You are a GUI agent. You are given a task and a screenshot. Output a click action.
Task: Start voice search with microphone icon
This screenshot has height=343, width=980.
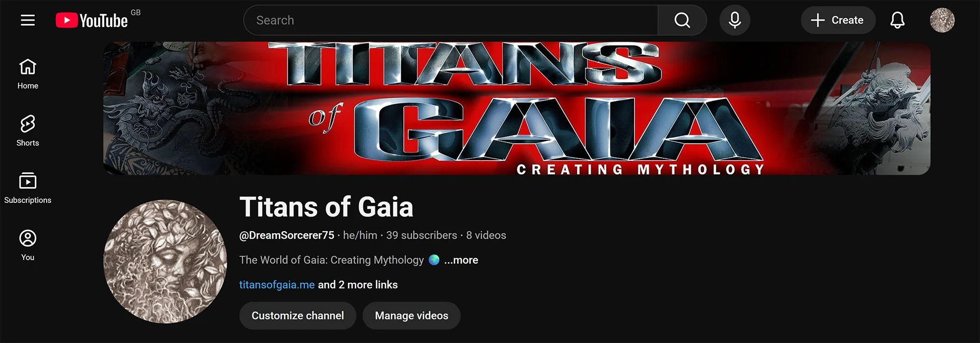click(735, 20)
